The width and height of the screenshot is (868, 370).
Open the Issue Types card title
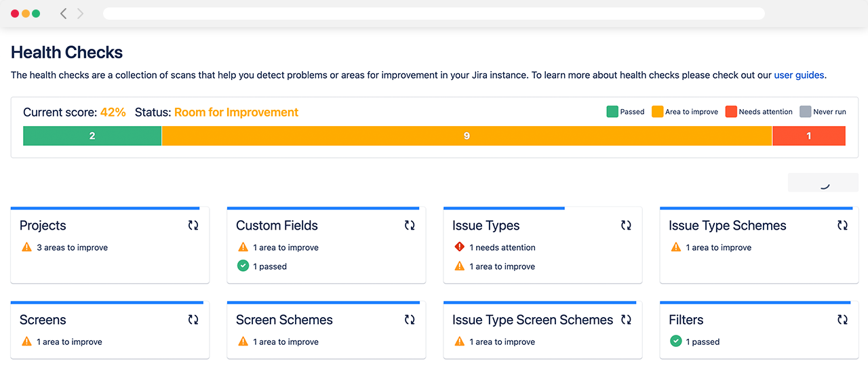click(x=486, y=226)
